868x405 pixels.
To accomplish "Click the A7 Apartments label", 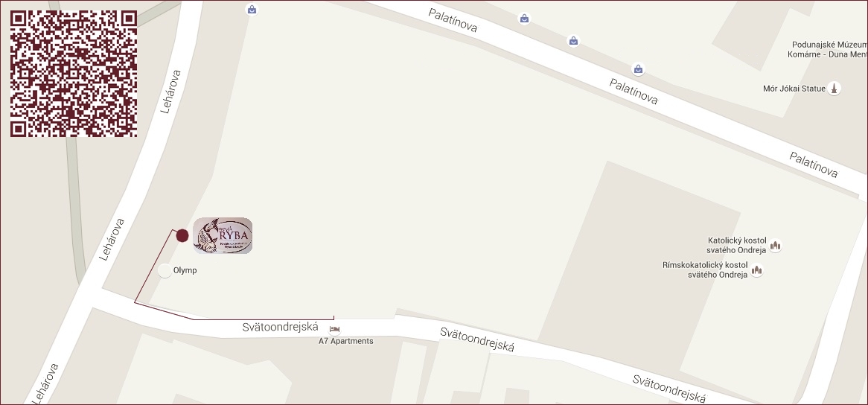I will (x=346, y=342).
